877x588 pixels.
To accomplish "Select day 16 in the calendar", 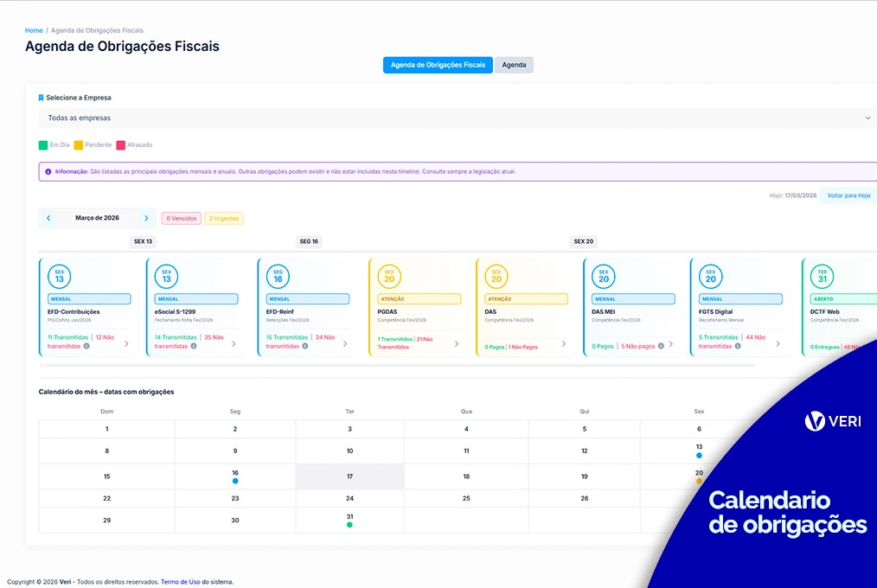I will (234, 476).
